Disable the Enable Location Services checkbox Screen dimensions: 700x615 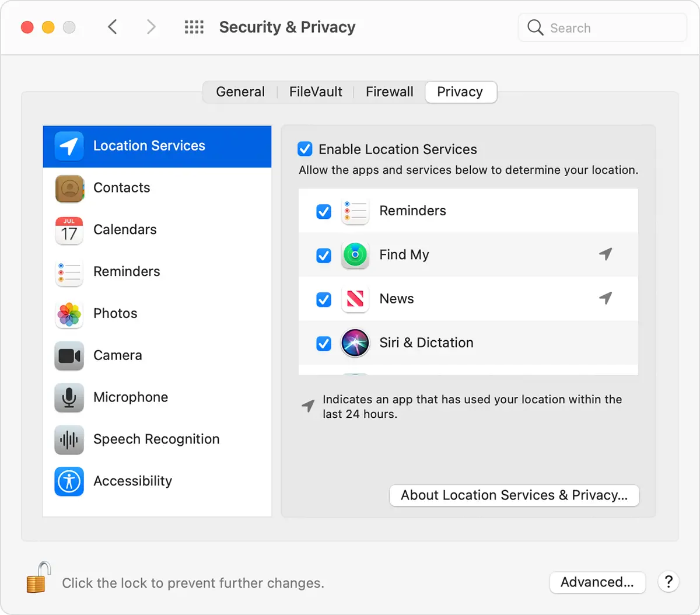pyautogui.click(x=305, y=149)
